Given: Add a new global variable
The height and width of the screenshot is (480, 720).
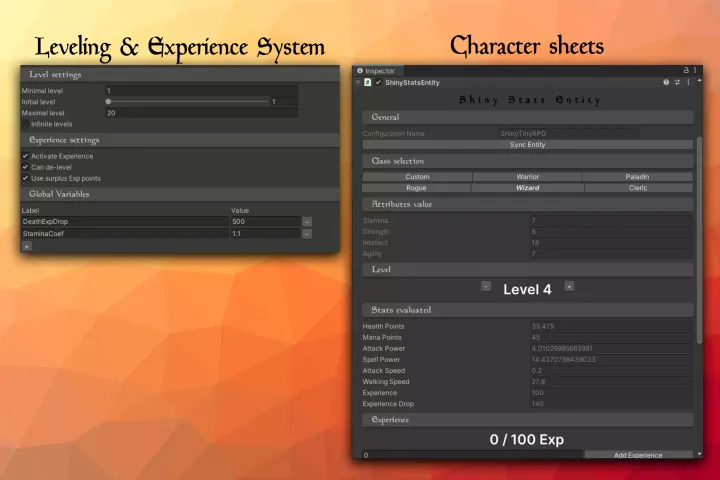Looking at the screenshot, I should click(x=27, y=247).
